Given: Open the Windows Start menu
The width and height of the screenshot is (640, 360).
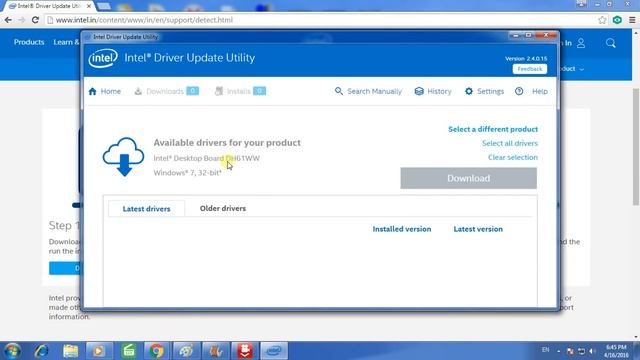Looking at the screenshot, I should (12, 351).
